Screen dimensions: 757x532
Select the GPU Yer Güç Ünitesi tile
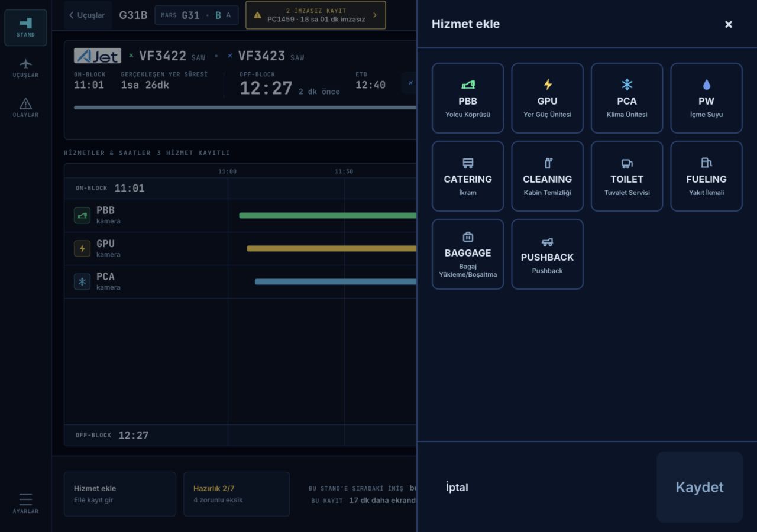547,98
